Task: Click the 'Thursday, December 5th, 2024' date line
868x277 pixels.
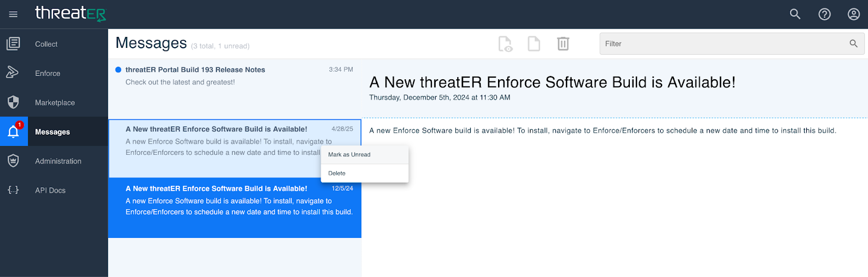Action: click(x=440, y=98)
